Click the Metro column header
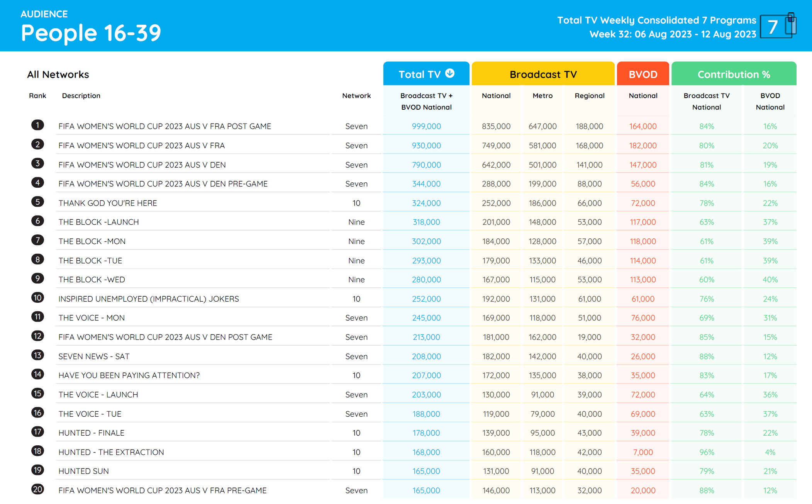Viewport: 812px width, 504px height. [x=542, y=96]
